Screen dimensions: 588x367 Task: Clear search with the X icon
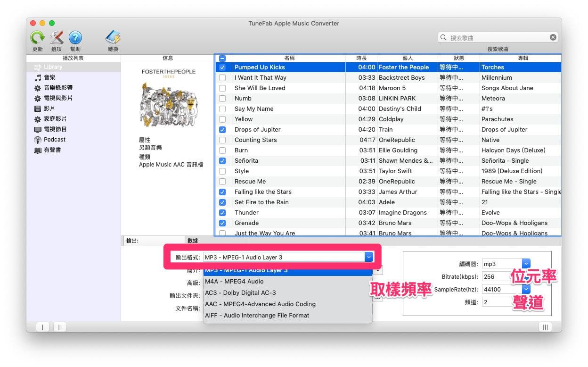tap(553, 37)
